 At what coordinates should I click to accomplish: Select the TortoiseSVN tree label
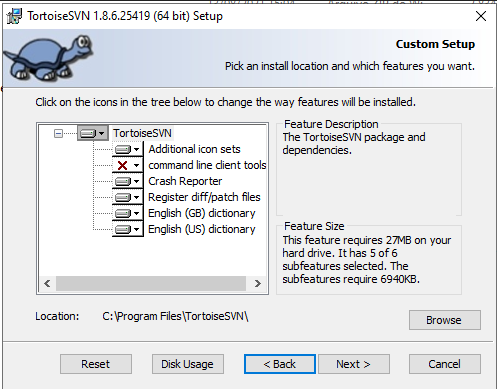[x=142, y=133]
